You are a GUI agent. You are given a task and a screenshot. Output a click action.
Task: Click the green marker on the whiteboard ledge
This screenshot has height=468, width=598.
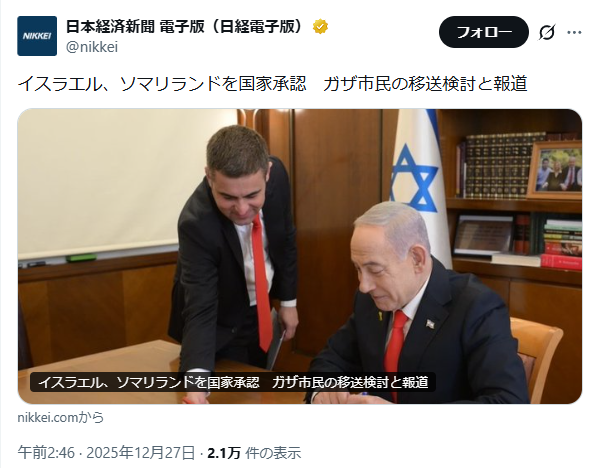pyautogui.click(x=81, y=258)
